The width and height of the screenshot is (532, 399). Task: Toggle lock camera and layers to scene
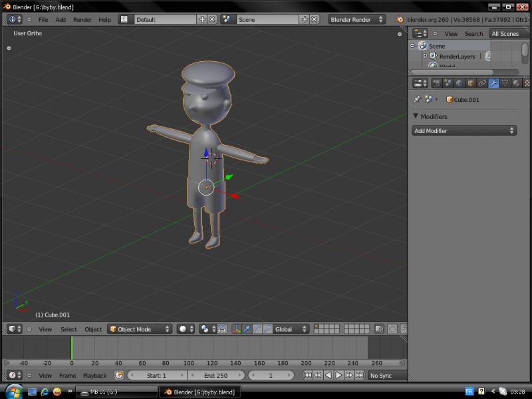379,329
